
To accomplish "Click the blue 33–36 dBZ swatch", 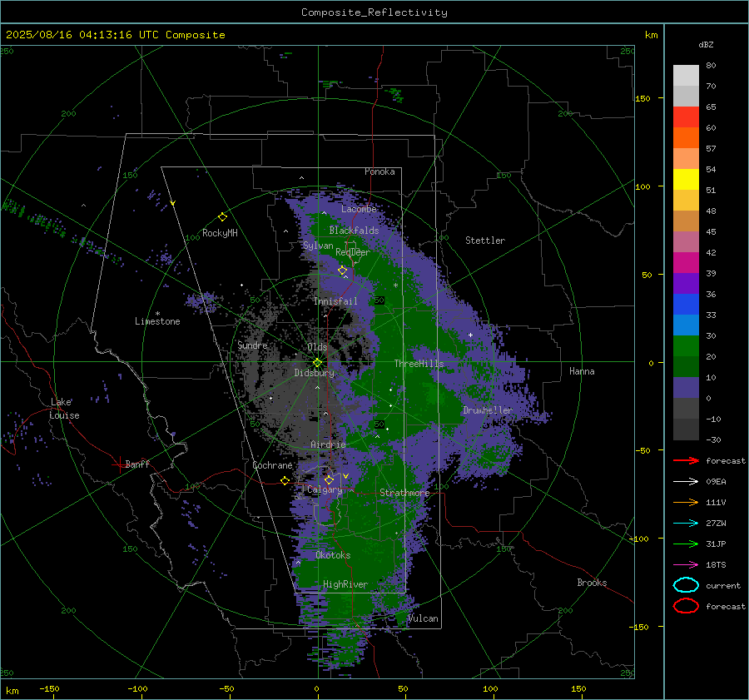I will (x=686, y=305).
